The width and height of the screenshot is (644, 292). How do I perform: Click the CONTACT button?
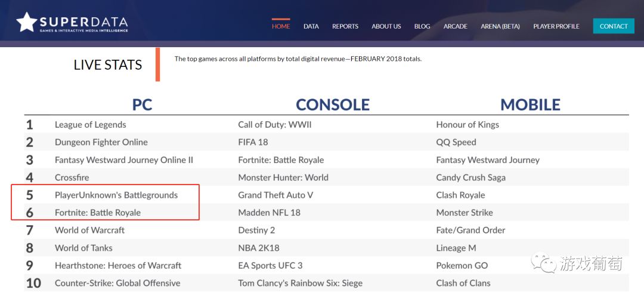614,26
